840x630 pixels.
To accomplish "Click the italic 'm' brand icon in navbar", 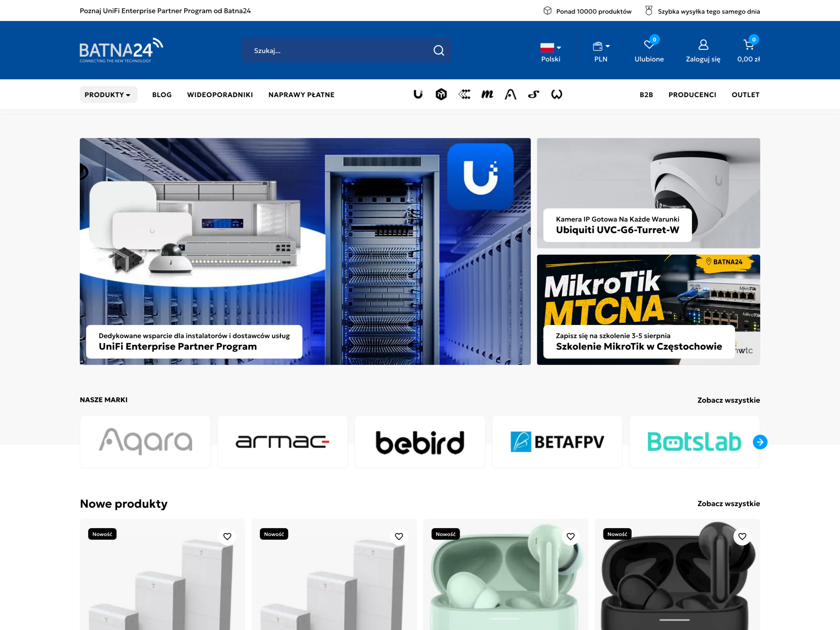I will [x=487, y=94].
